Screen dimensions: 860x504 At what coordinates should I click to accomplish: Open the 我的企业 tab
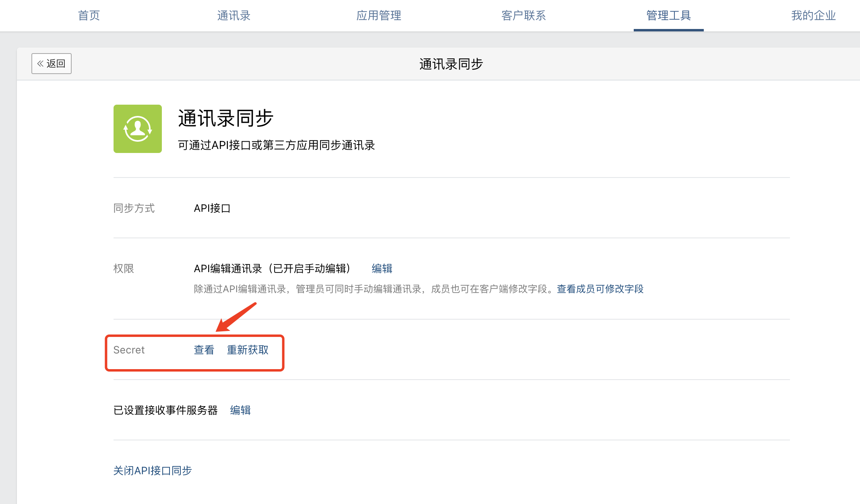tap(813, 16)
